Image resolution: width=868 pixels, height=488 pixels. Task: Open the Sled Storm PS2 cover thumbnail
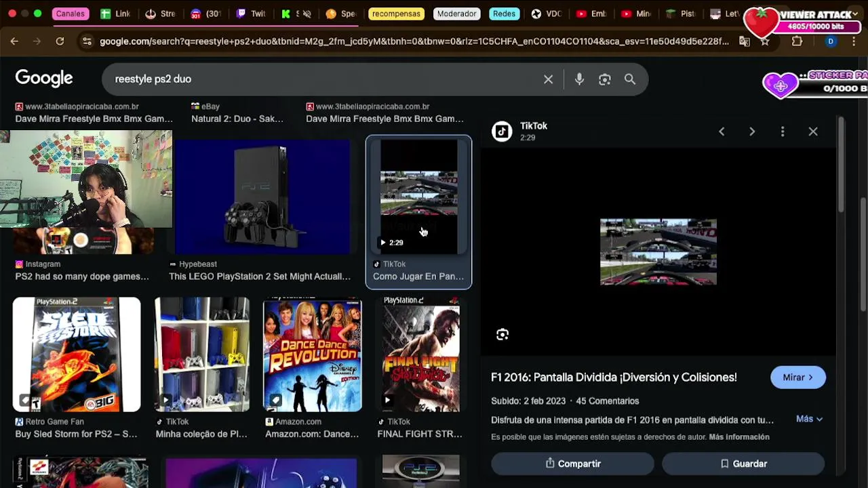[x=77, y=354]
